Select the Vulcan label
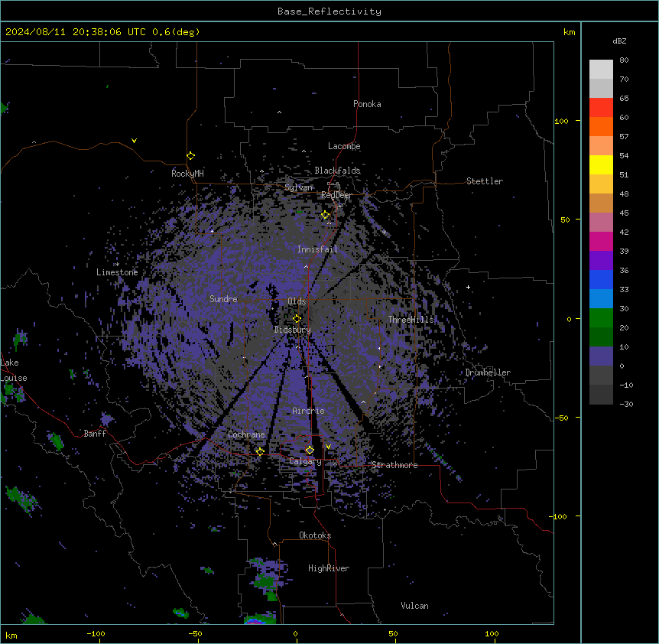Image resolution: width=659 pixels, height=644 pixels. pyautogui.click(x=414, y=606)
